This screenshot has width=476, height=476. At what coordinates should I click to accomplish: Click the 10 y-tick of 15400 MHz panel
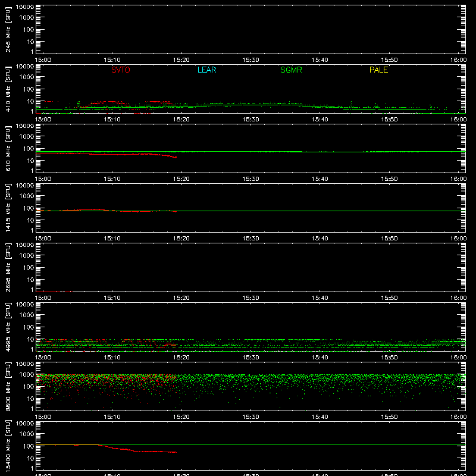click(30, 458)
